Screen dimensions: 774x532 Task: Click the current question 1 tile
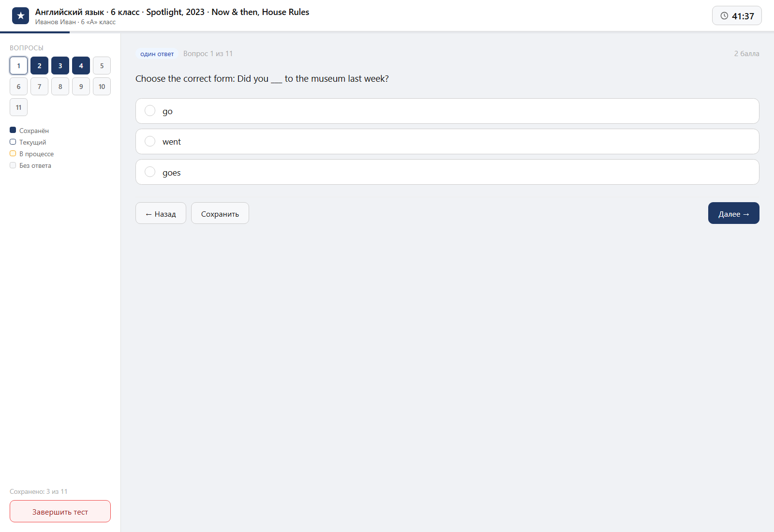click(18, 66)
